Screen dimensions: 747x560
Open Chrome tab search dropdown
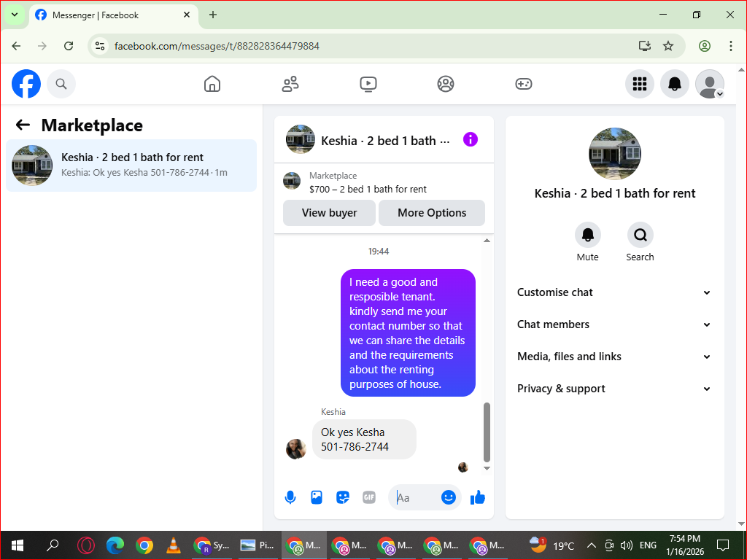[x=15, y=15]
